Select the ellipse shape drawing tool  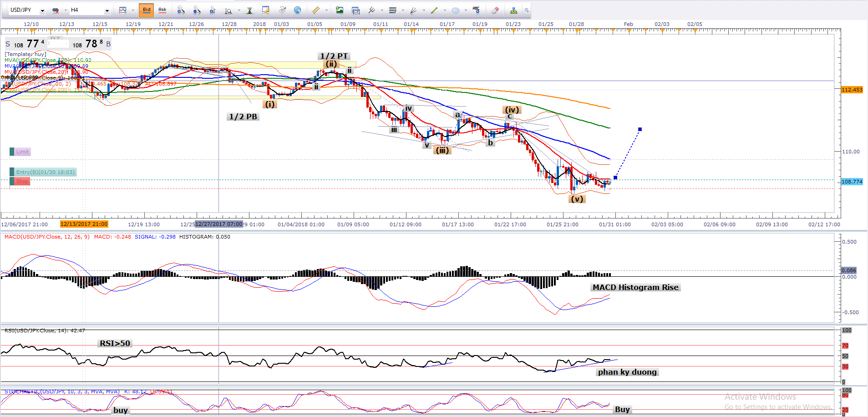455,10
